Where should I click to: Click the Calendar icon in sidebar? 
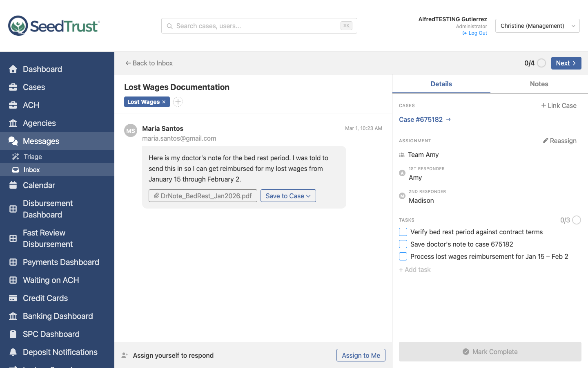pos(13,185)
